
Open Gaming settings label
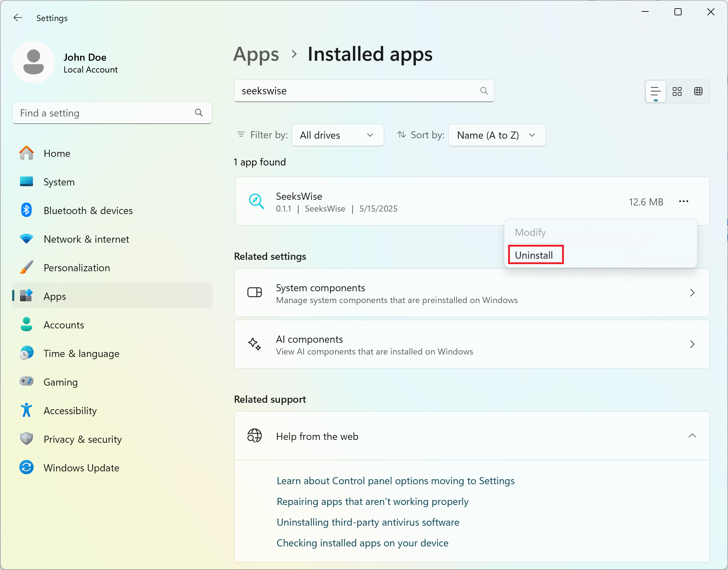(60, 382)
